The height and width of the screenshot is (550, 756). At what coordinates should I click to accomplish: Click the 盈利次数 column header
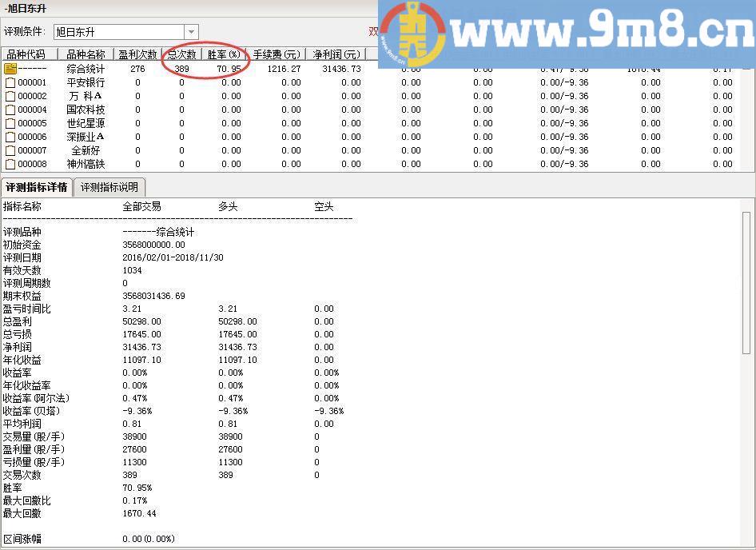tap(137, 54)
